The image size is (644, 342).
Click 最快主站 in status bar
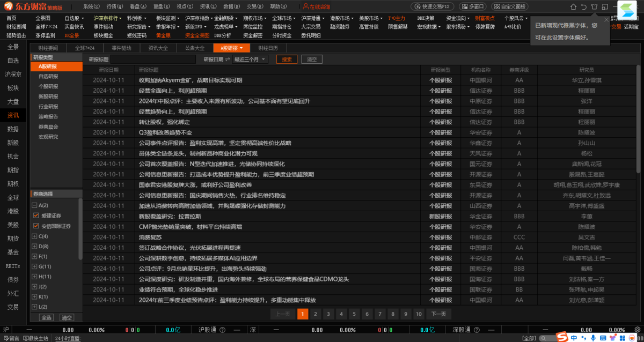pos(35,338)
